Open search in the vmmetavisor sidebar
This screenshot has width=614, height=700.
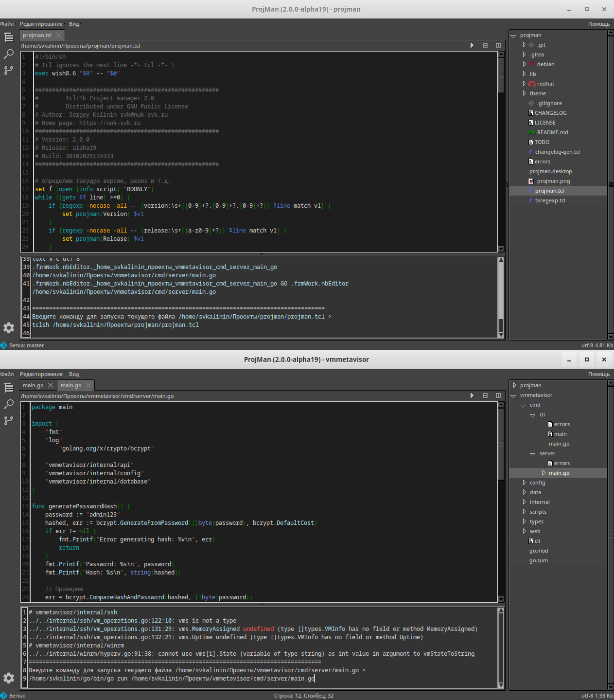tap(8, 404)
